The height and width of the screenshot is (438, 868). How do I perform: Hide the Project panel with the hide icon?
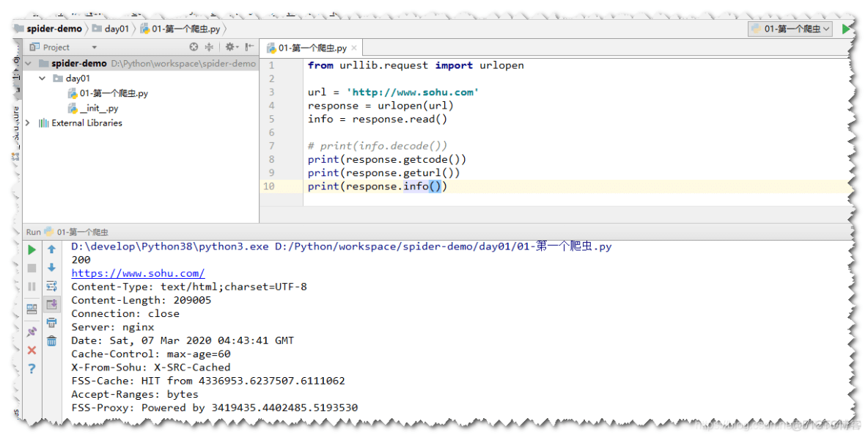point(250,47)
